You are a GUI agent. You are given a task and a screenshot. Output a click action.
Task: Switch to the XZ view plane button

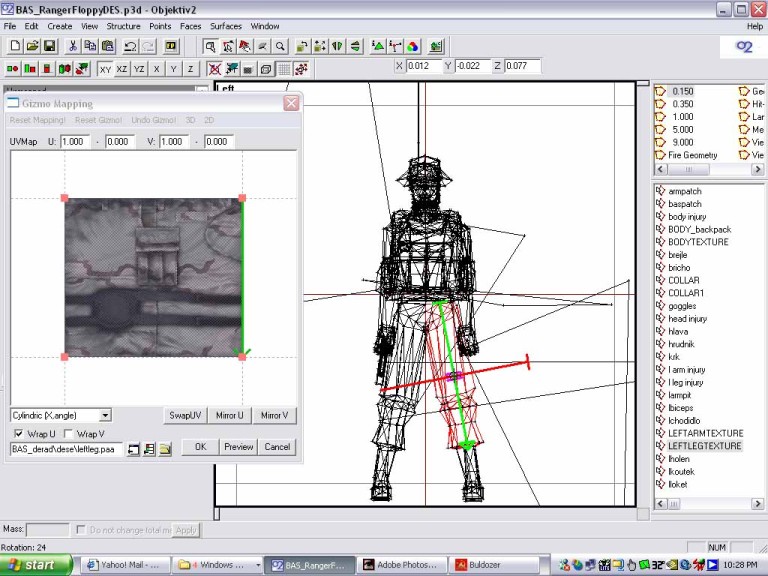click(x=122, y=69)
